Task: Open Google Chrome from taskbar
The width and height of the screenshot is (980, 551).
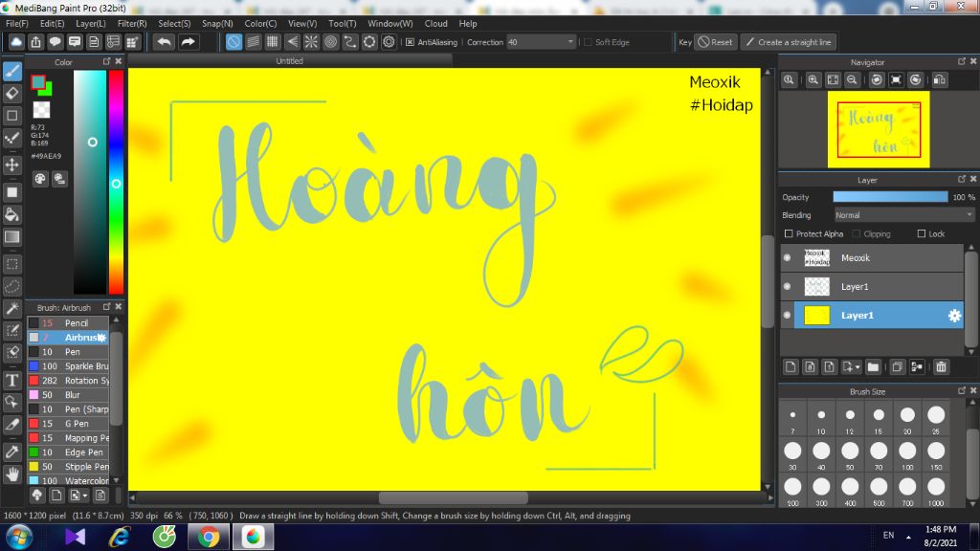Action: tap(209, 538)
